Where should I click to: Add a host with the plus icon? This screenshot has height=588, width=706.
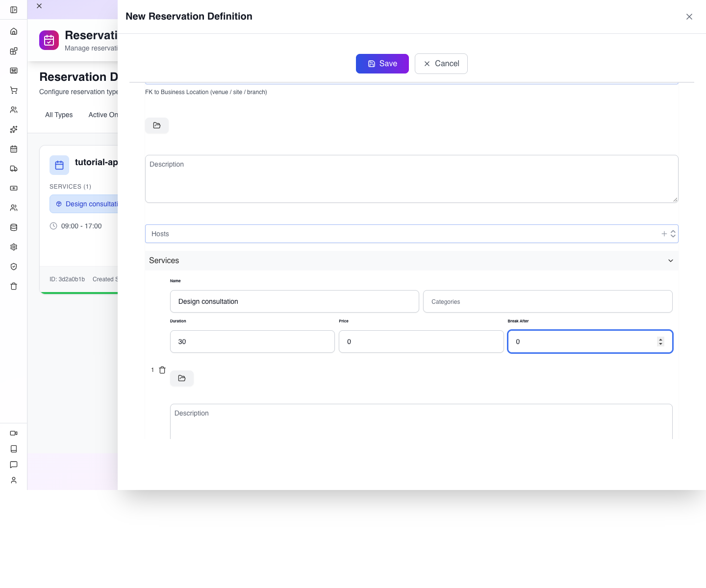[664, 234]
